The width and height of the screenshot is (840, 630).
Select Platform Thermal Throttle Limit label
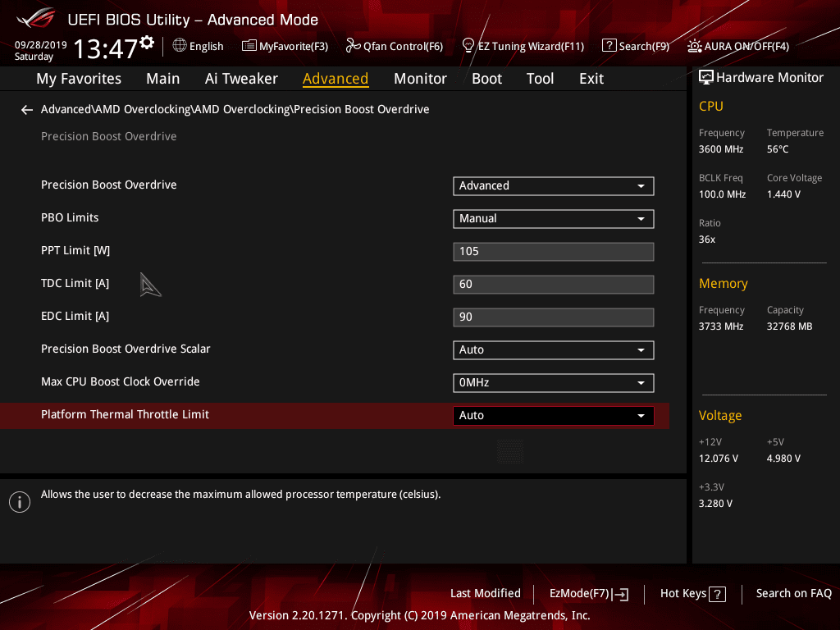coord(125,414)
